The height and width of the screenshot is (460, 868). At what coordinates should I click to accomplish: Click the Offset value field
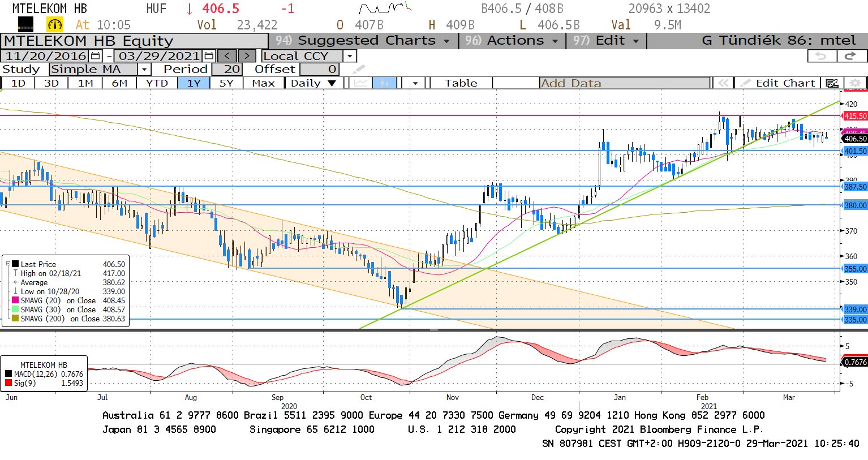coord(320,69)
